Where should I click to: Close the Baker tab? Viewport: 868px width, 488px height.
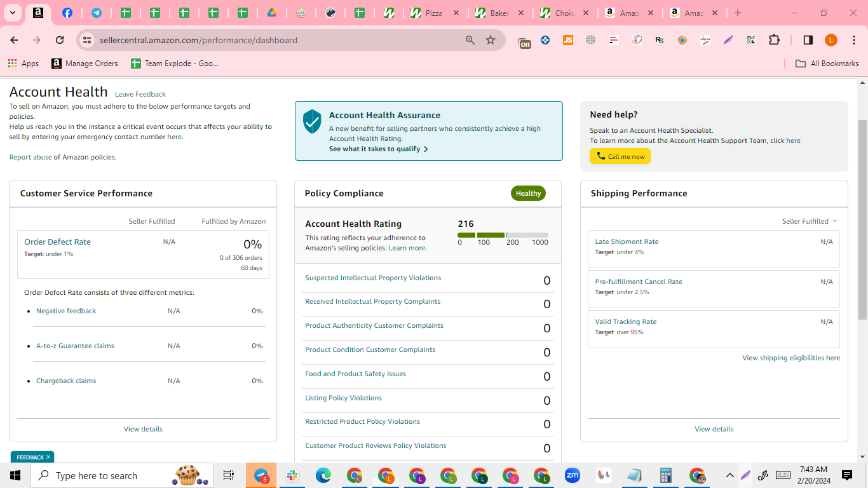[522, 13]
